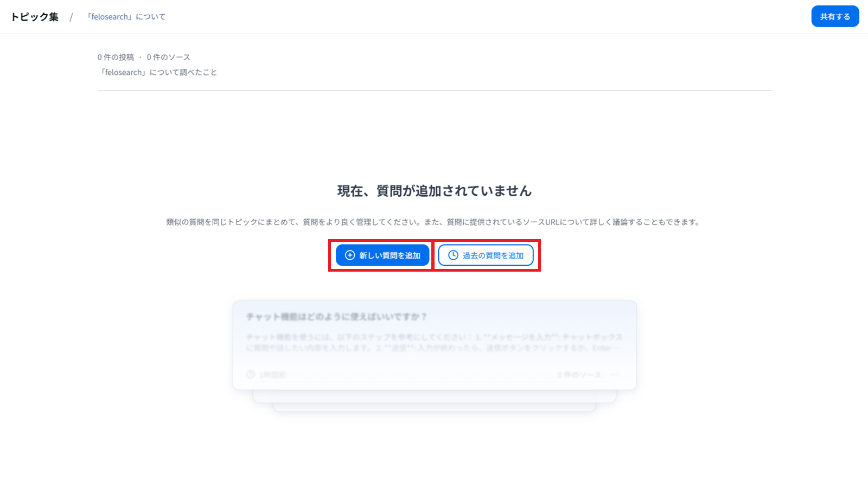Image resolution: width=868 pixels, height=488 pixels.
Task: Click the heading 現在、質問が追加されていません
Action: (x=433, y=190)
